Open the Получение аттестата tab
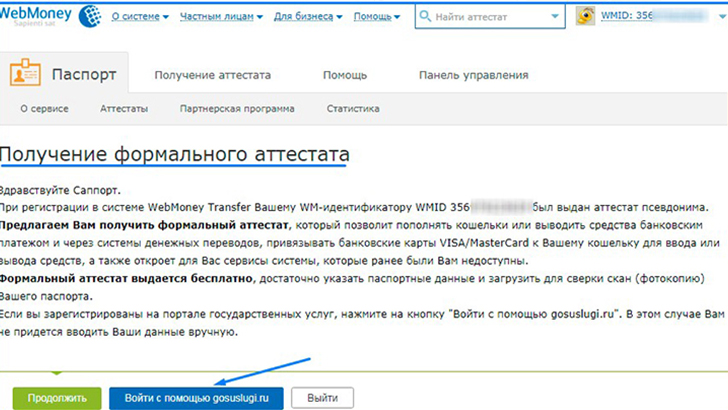Viewport: 728px width, 410px height. pyautogui.click(x=212, y=75)
